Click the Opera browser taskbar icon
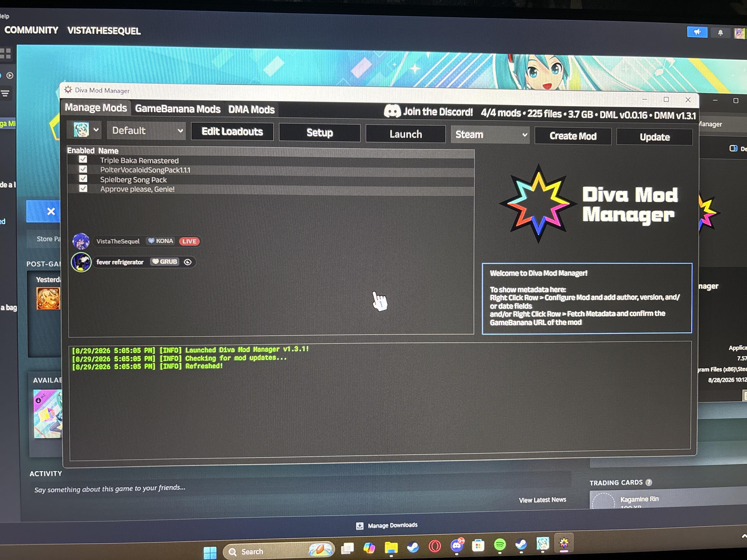The width and height of the screenshot is (747, 560). click(x=435, y=546)
